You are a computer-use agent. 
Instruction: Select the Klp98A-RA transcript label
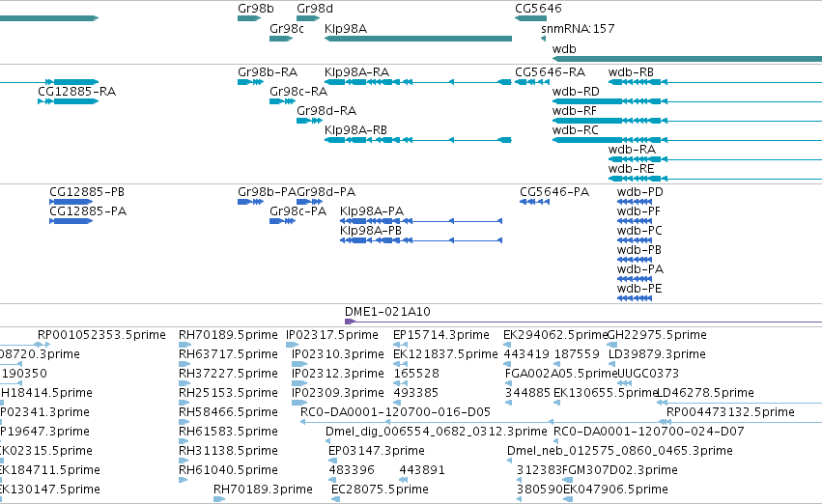(356, 71)
